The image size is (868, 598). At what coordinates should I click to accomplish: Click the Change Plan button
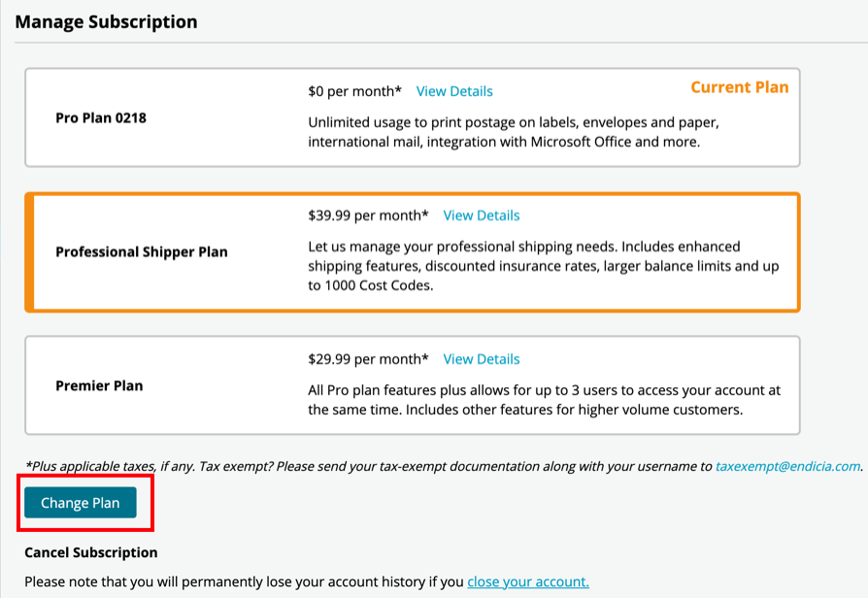(79, 502)
